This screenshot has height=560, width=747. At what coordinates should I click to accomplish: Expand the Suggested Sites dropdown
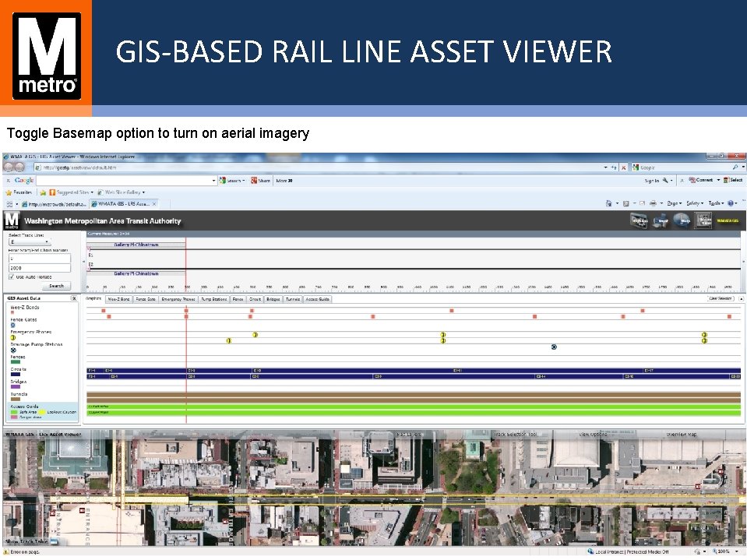click(x=92, y=192)
